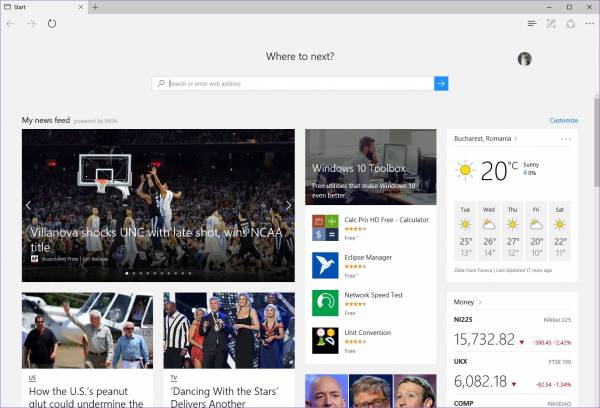The image size is (600, 408).
Task: Open the Villanova shocks UNC headline
Action: click(156, 240)
